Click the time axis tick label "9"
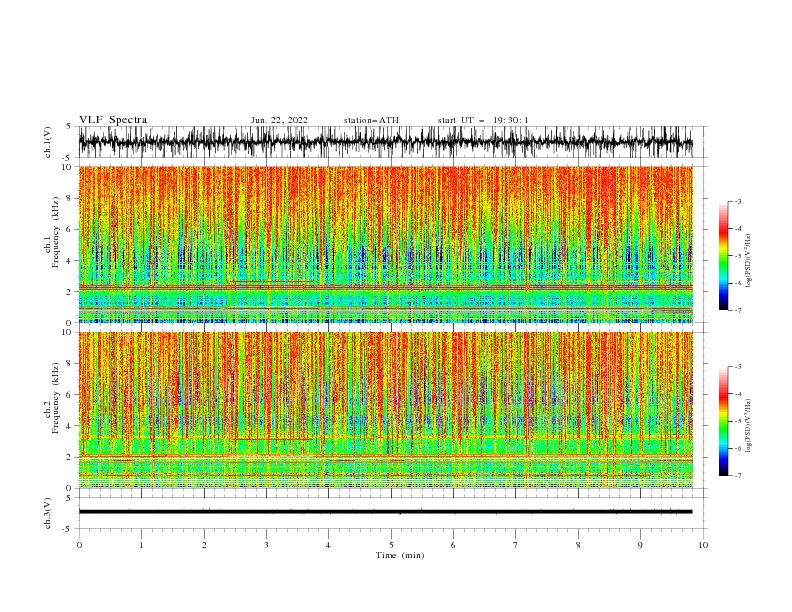The image size is (792, 612). (x=640, y=545)
